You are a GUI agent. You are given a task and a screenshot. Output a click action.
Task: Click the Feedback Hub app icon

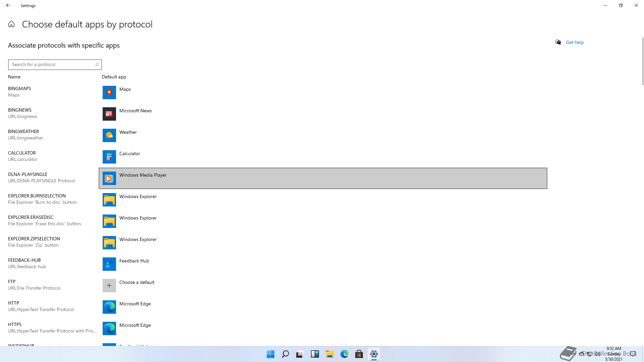(x=109, y=264)
